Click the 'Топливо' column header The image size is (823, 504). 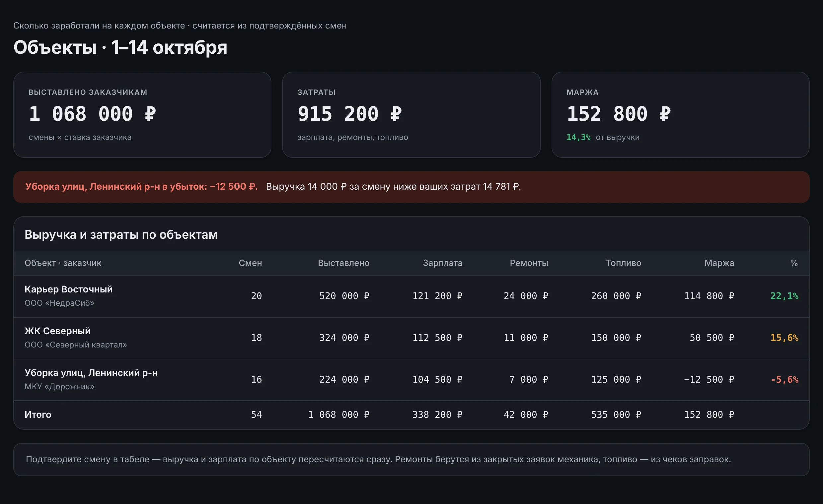tap(623, 263)
